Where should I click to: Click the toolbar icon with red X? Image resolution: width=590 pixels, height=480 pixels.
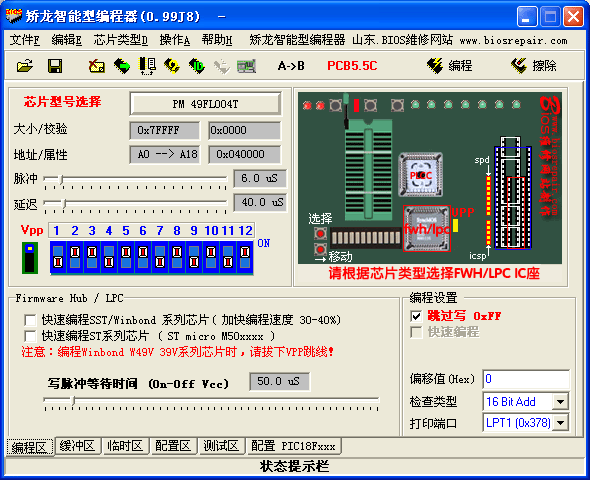(x=96, y=66)
